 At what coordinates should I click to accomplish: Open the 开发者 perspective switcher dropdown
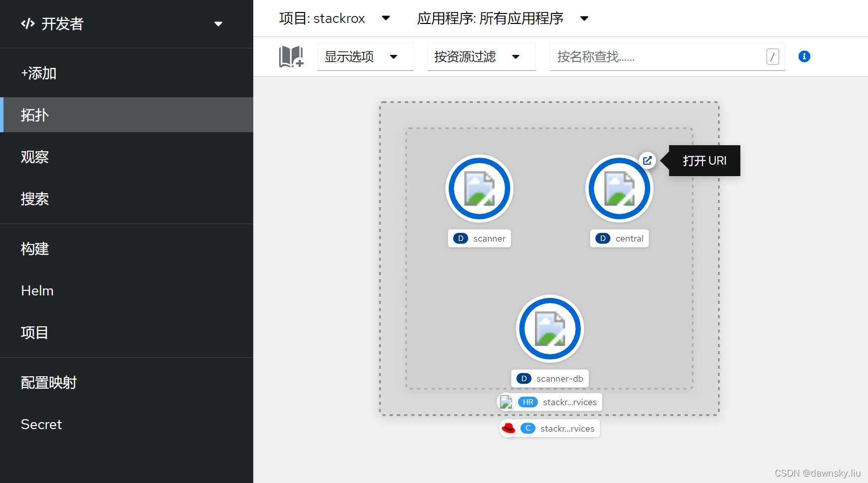pyautogui.click(x=122, y=24)
